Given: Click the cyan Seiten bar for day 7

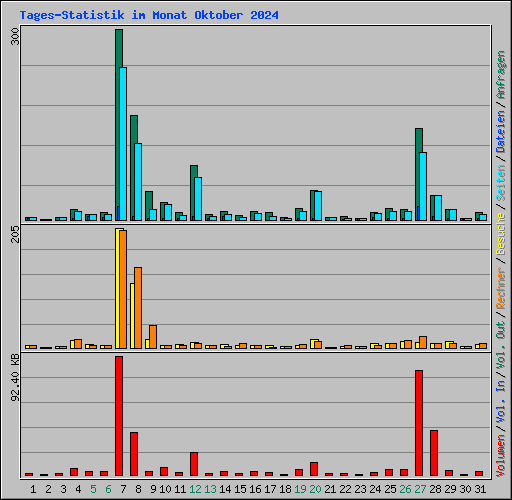Looking at the screenshot, I should click(x=123, y=144).
